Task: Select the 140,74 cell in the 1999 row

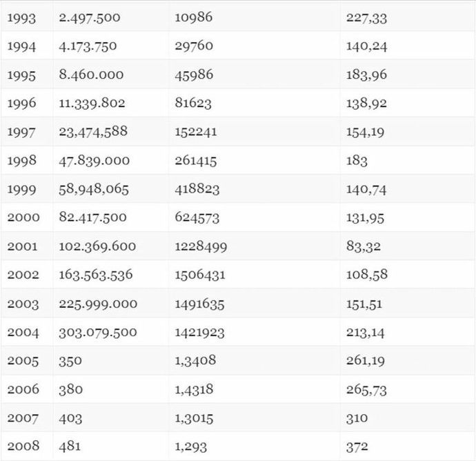Action: coord(366,190)
